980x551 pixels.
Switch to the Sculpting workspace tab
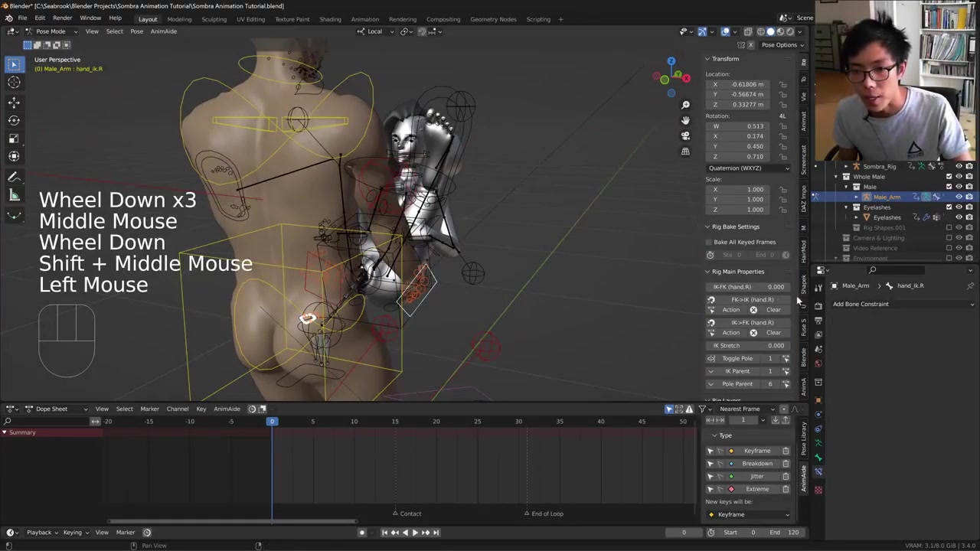(214, 19)
